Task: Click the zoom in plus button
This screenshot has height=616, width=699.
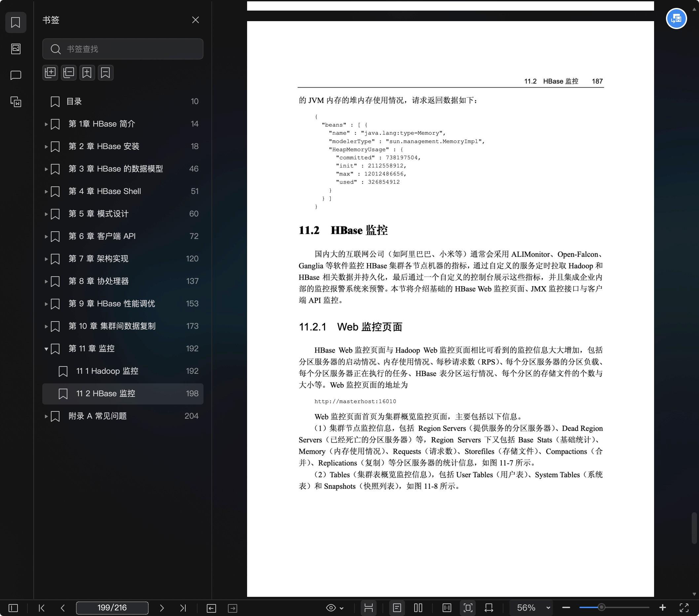Action: tap(662, 607)
